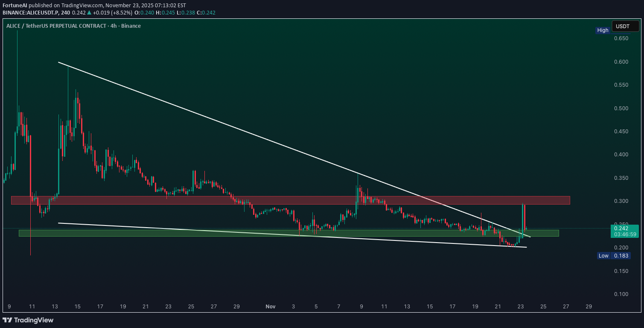The image size is (644, 328).
Task: Click the BINANCE:ALICEUSDT.P symbol text
Action: coord(26,13)
